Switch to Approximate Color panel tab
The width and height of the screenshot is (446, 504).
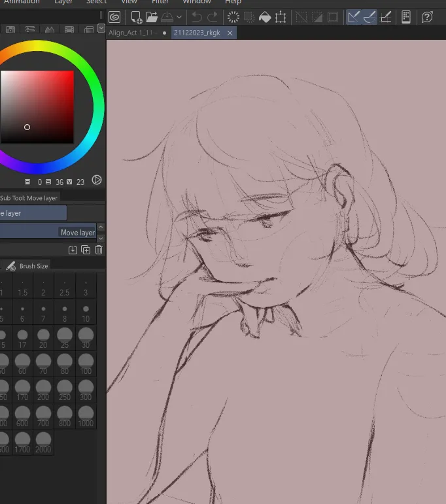click(89, 29)
